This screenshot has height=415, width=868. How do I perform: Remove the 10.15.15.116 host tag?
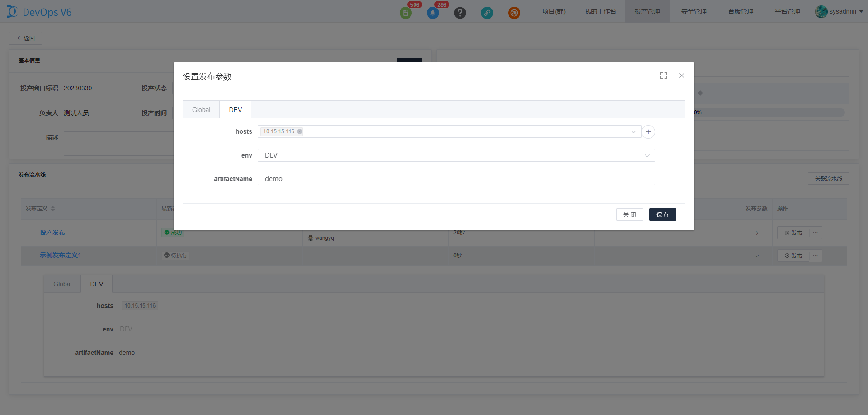[x=300, y=131]
